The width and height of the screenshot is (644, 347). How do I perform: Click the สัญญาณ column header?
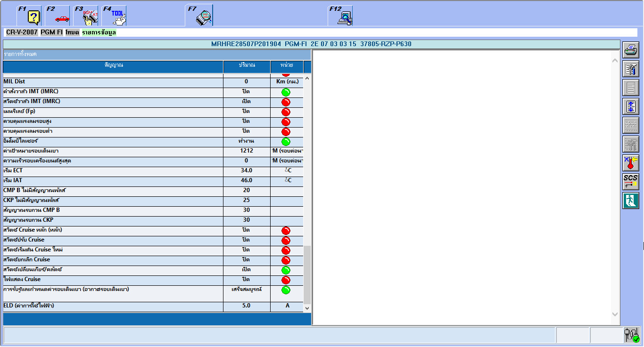click(113, 66)
